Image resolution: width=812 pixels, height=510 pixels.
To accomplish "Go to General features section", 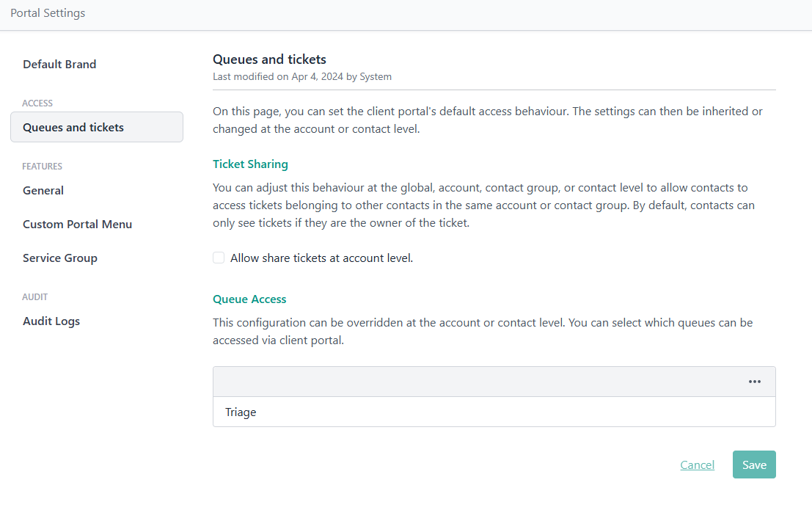I will coord(43,191).
